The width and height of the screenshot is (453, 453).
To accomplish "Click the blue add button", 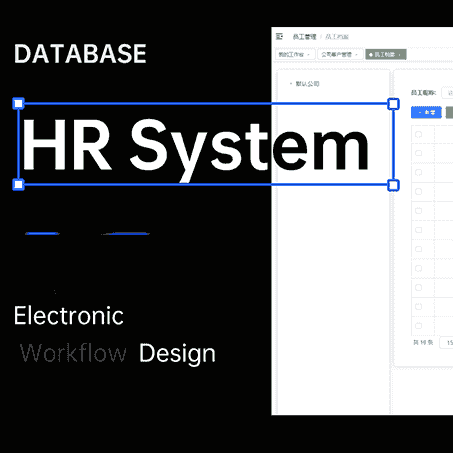I will (426, 112).
